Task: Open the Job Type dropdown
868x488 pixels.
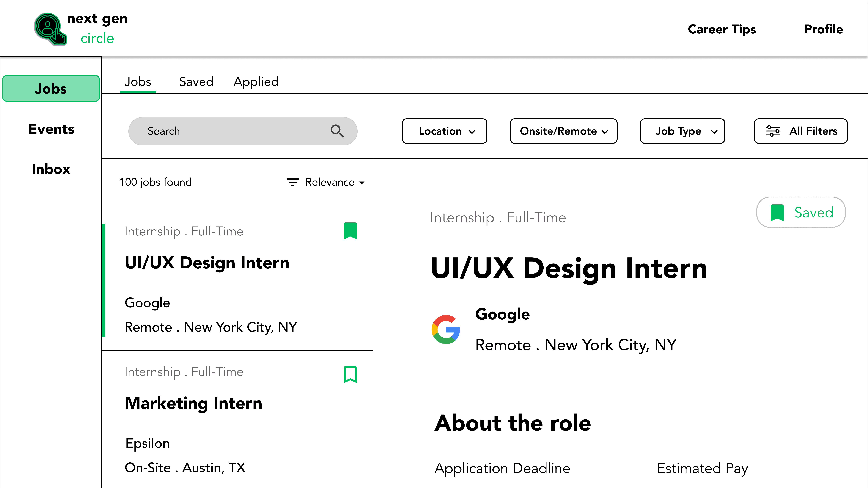Action: [682, 131]
